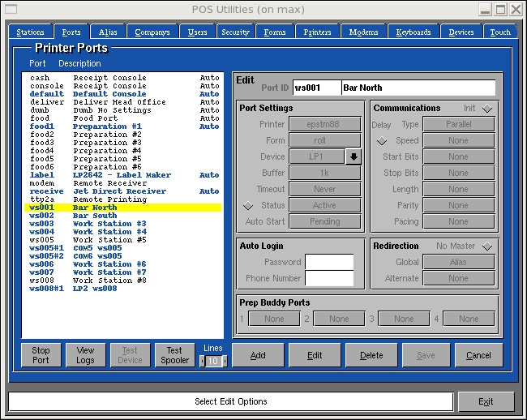
Task: Toggle the Delay diamond beside Speed
Action: click(x=382, y=140)
